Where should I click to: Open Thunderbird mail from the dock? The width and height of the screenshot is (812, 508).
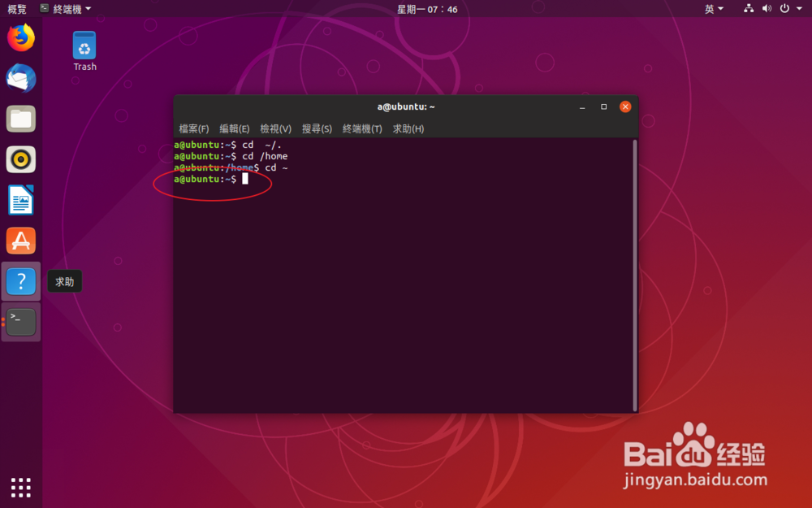point(21,78)
